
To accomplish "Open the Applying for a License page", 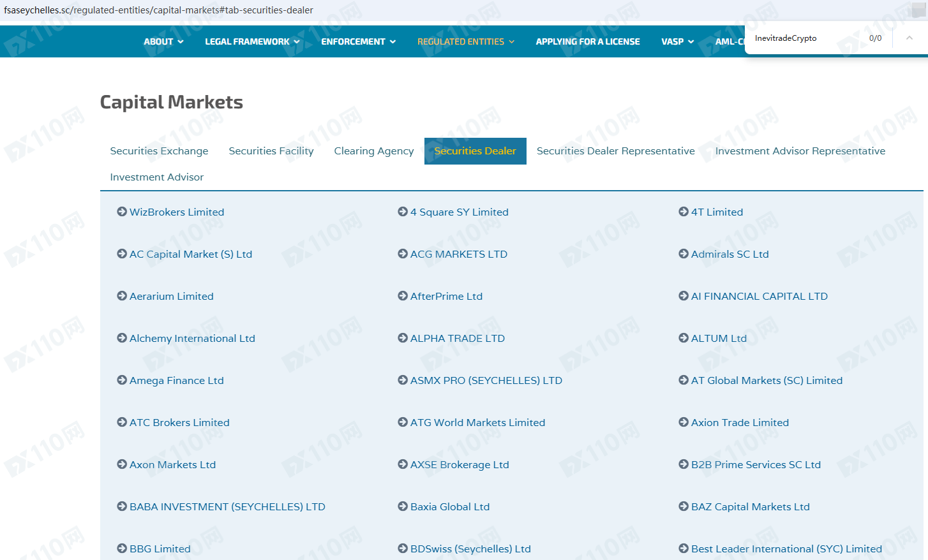I will point(588,41).
